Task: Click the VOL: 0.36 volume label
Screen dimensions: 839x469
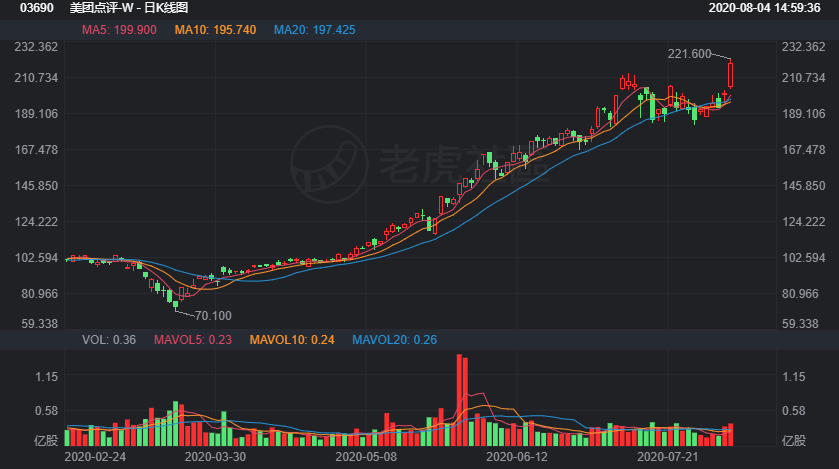Action: click(x=109, y=340)
